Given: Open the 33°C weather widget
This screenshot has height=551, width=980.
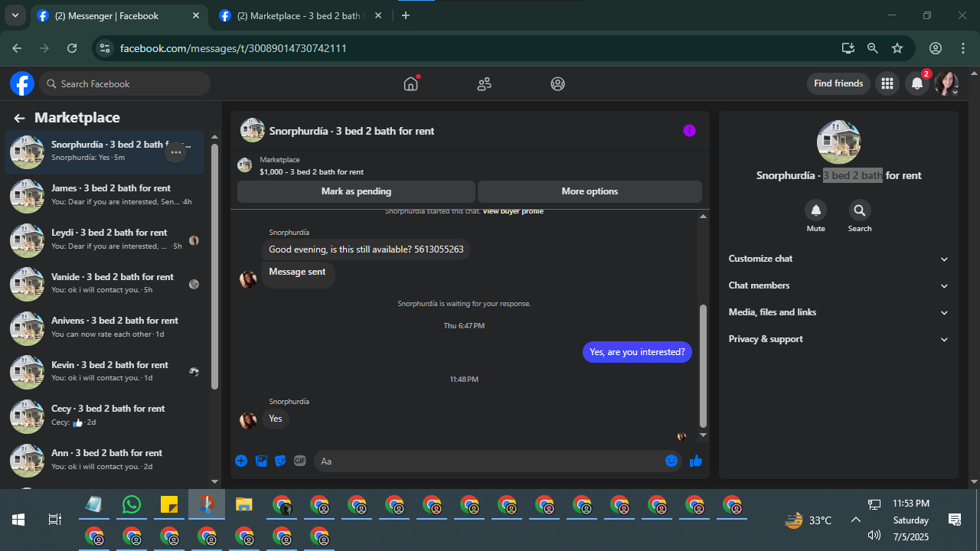Looking at the screenshot, I should 808,520.
